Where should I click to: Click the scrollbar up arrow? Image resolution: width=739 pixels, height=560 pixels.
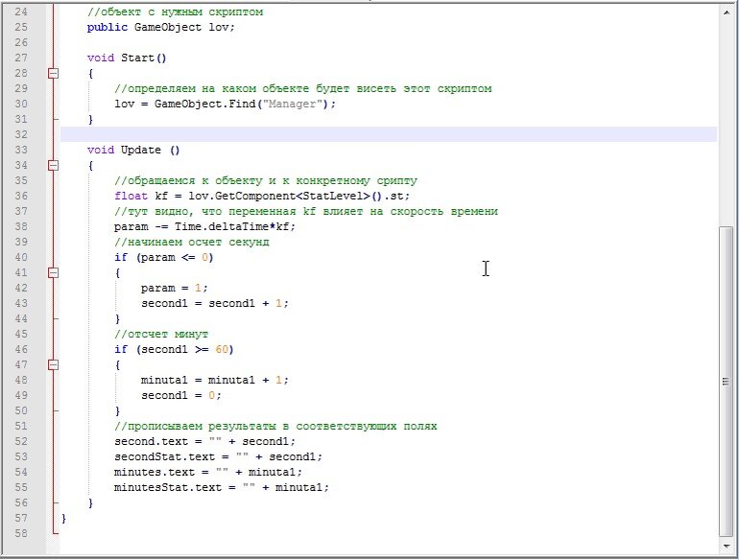tap(727, 12)
